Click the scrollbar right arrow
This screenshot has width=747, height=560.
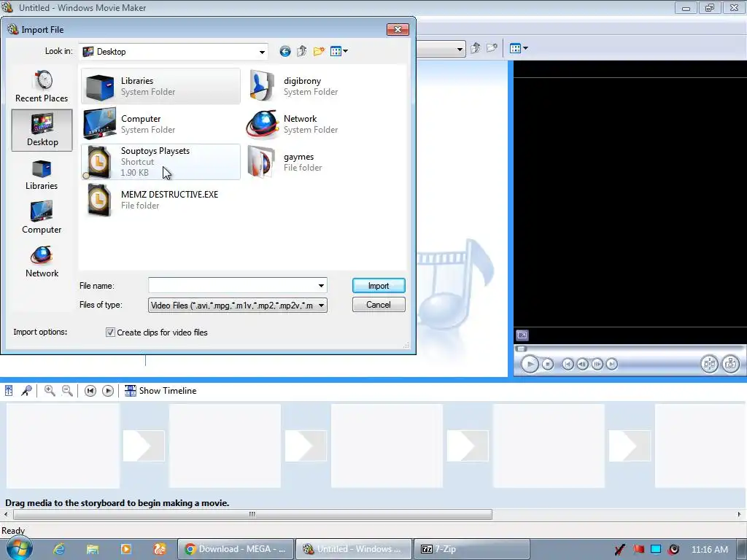click(x=740, y=514)
